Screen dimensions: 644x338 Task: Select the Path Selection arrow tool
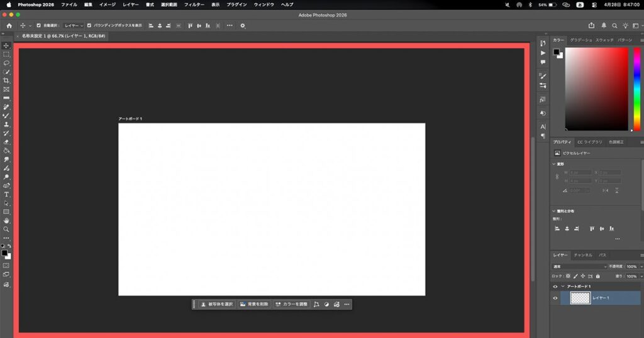[6, 203]
